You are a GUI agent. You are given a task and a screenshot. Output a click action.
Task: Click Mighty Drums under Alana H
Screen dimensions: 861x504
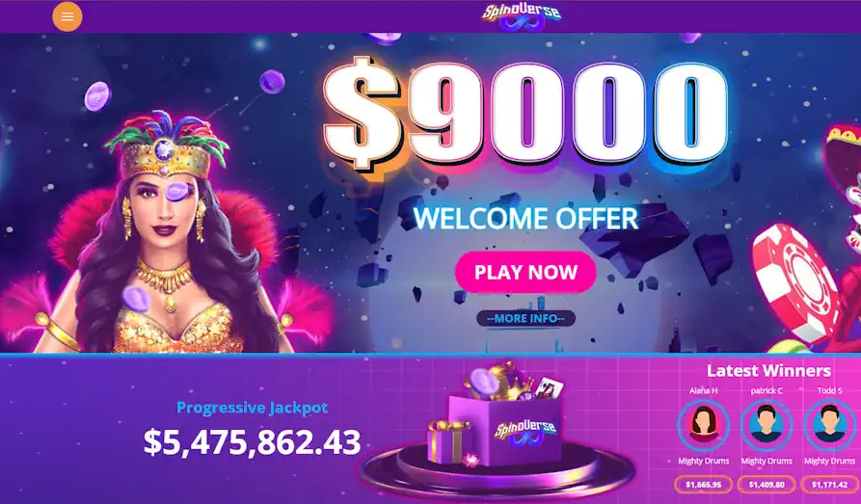[704, 461]
